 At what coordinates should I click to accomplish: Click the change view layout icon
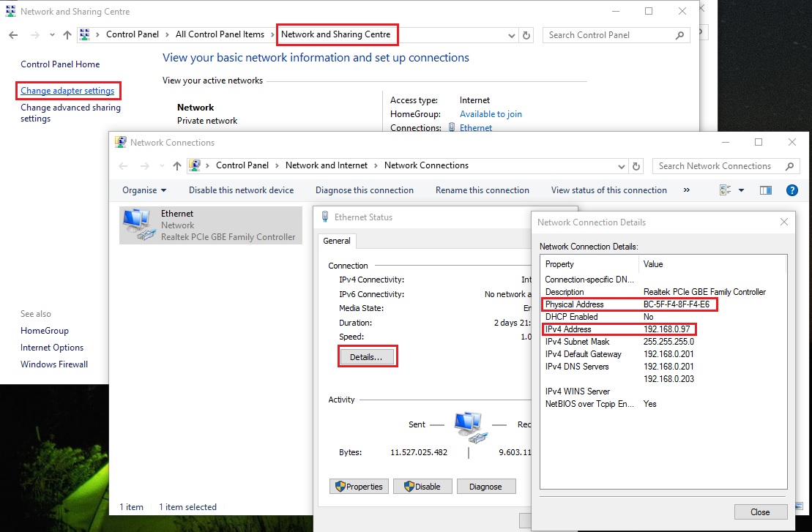726,190
